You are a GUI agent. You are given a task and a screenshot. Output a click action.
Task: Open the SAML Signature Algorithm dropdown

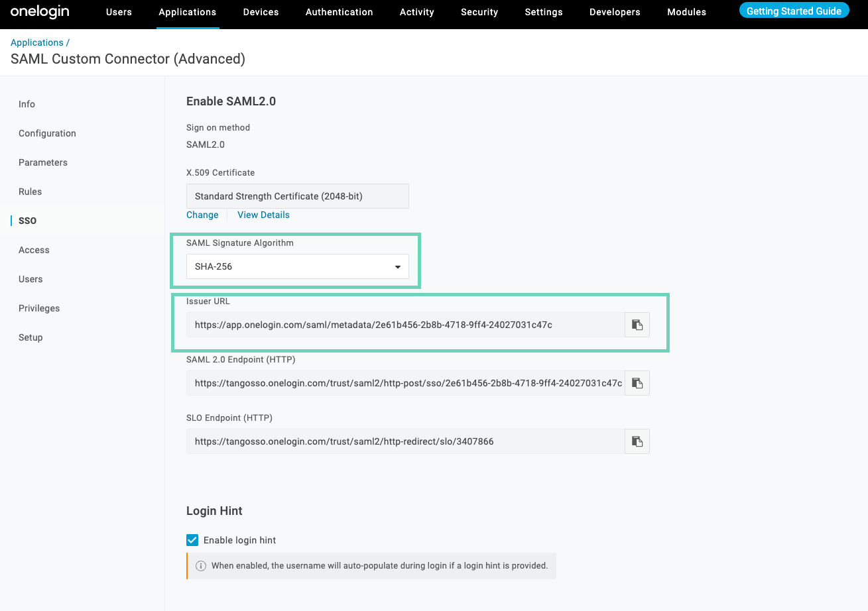(x=297, y=266)
